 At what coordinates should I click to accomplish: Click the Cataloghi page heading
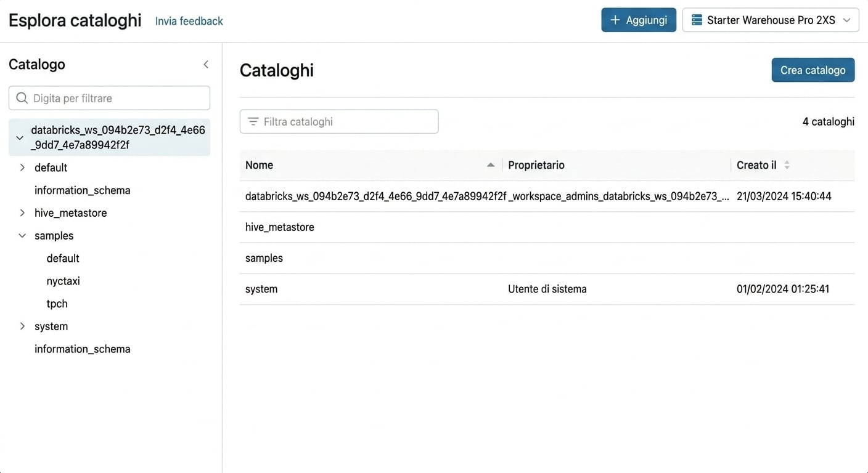[277, 70]
